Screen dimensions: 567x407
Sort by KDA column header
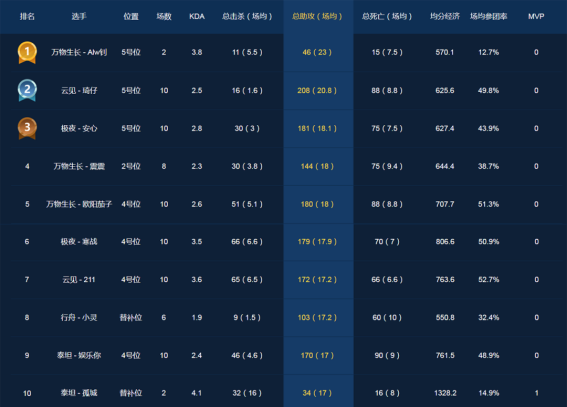(x=197, y=16)
